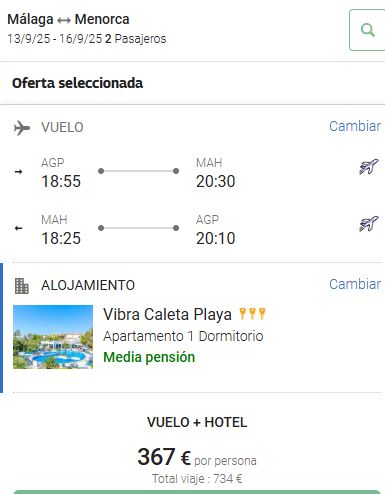The image size is (385, 494).
Task: Open the Vibra Caleta Playa hotel name
Action: click(167, 314)
